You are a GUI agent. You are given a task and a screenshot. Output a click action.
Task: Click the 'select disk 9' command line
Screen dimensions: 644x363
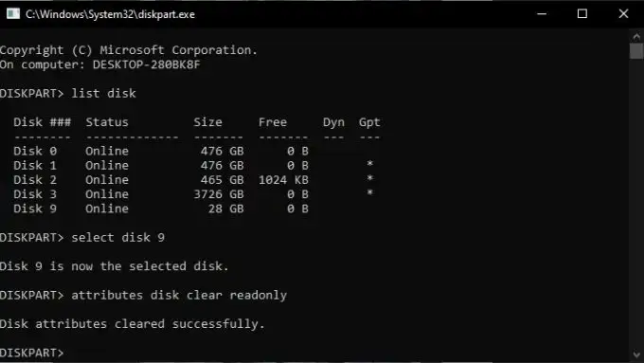click(82, 238)
